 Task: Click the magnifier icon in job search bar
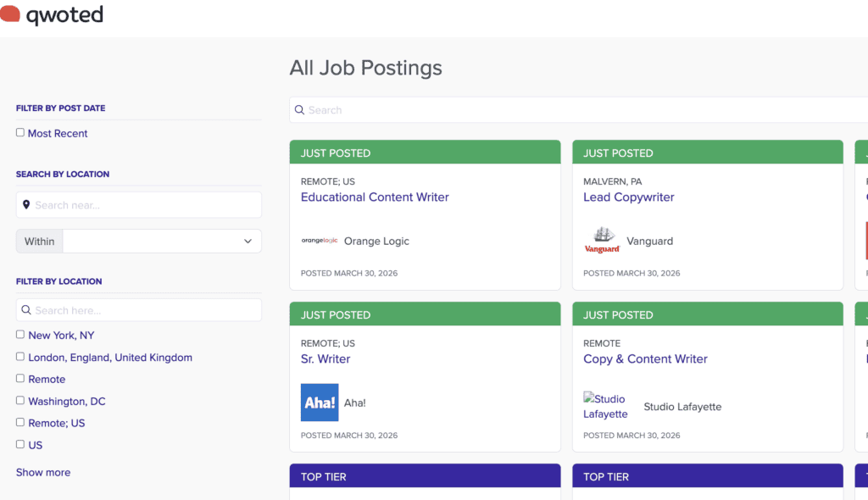299,110
